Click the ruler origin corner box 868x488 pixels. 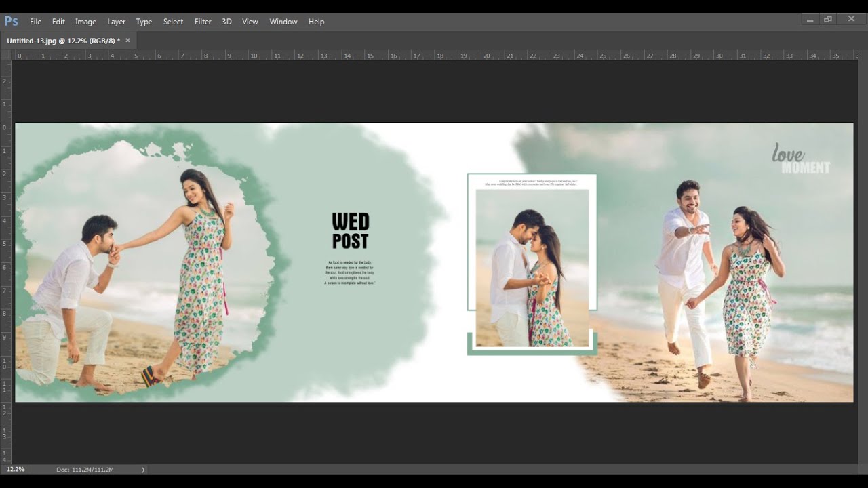(6, 55)
